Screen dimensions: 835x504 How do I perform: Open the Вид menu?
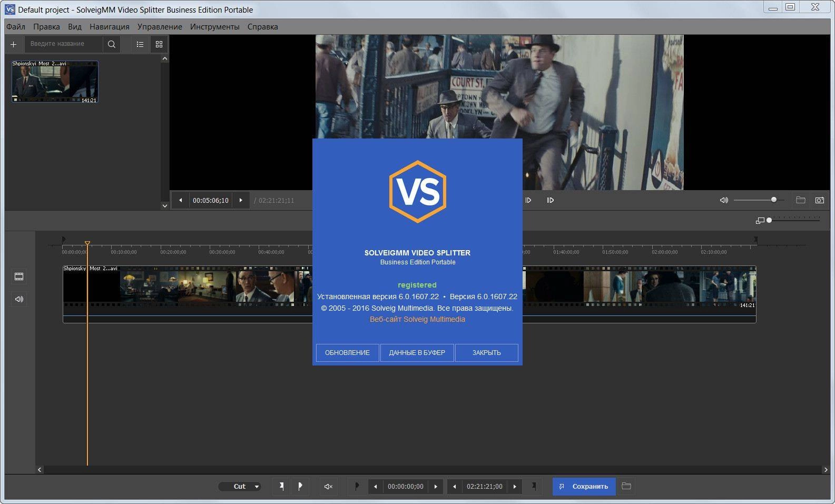(75, 27)
